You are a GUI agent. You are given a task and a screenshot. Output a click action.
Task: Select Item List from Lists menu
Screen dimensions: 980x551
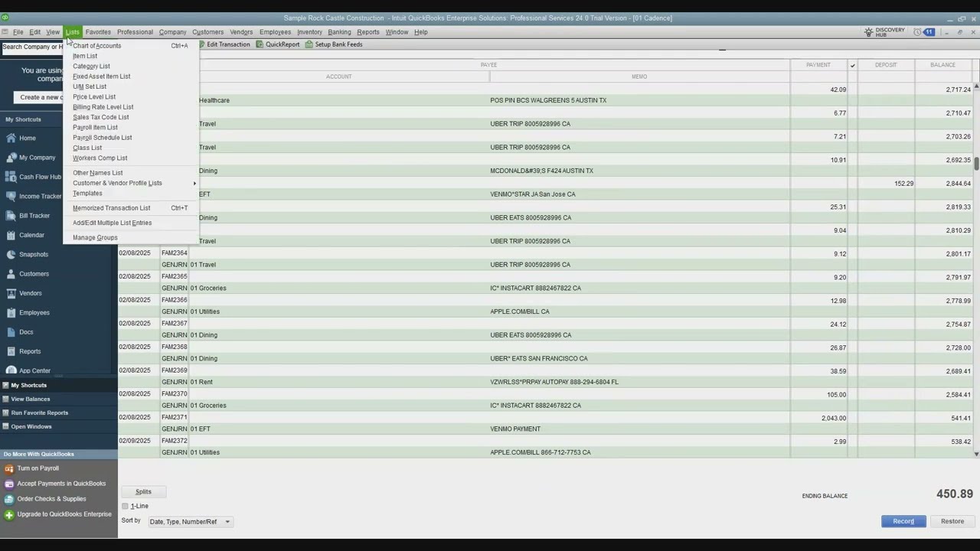[131, 56]
